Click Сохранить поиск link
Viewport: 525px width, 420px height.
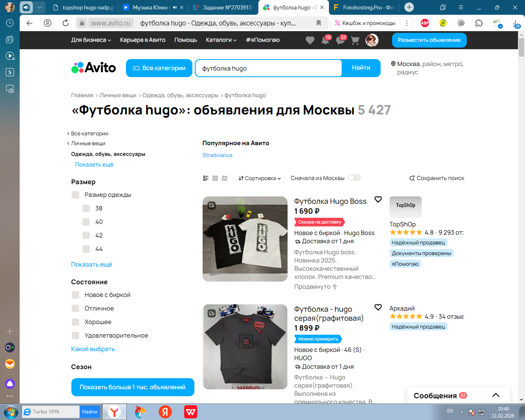(437, 178)
